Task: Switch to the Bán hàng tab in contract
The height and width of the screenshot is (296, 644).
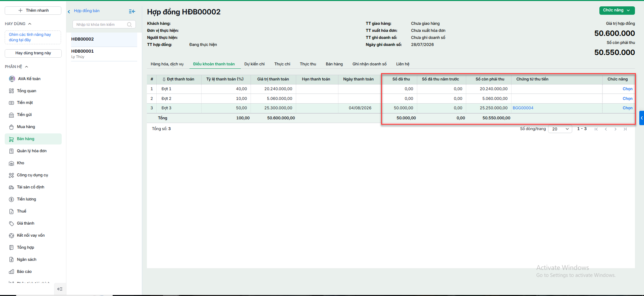Action: pos(334,64)
